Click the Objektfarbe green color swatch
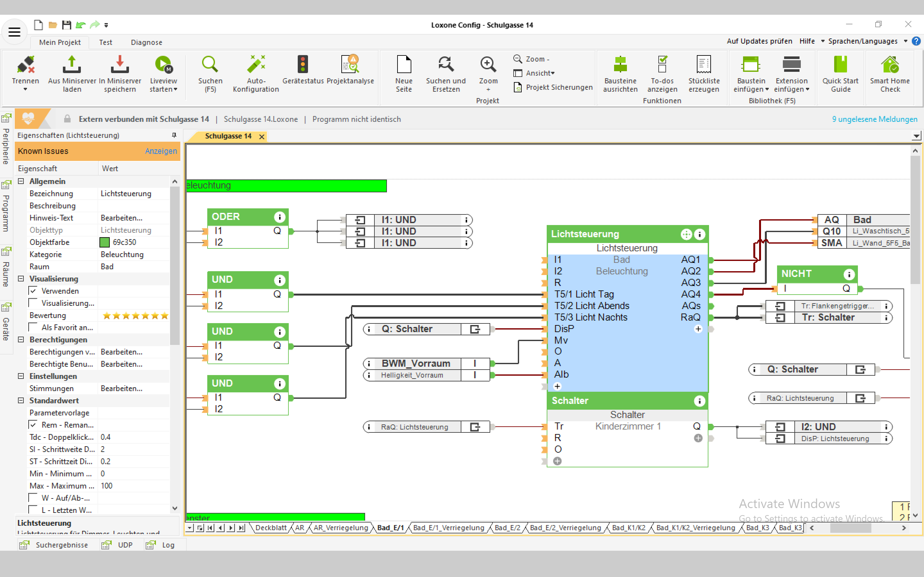 [x=104, y=242]
